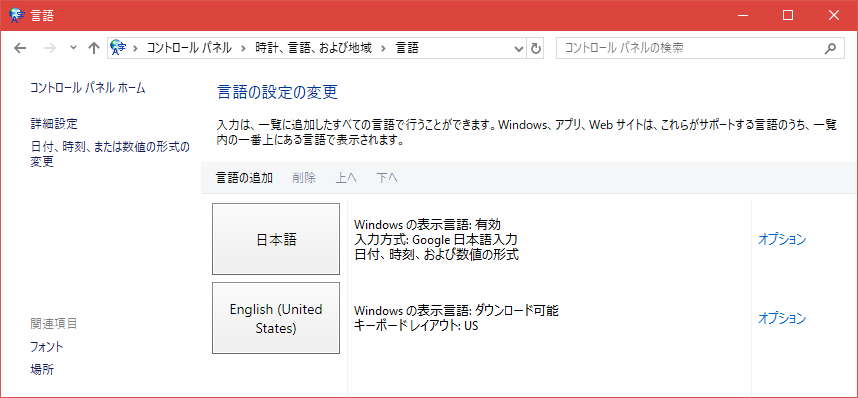The width and height of the screenshot is (858, 398).
Task: Open オプション for English (United States)
Action: tap(782, 318)
